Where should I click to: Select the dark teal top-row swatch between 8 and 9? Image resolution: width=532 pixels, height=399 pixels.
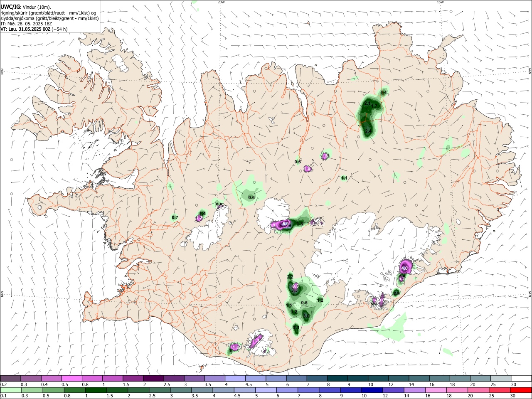click(x=337, y=378)
